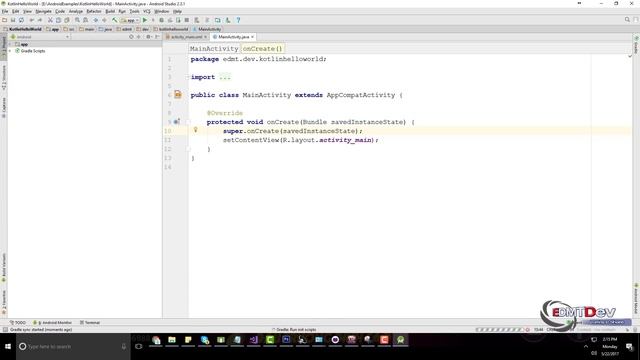
Task: Click 'package edmt.dev.kotlinhelloworld' code line
Action: pyautogui.click(x=259, y=59)
